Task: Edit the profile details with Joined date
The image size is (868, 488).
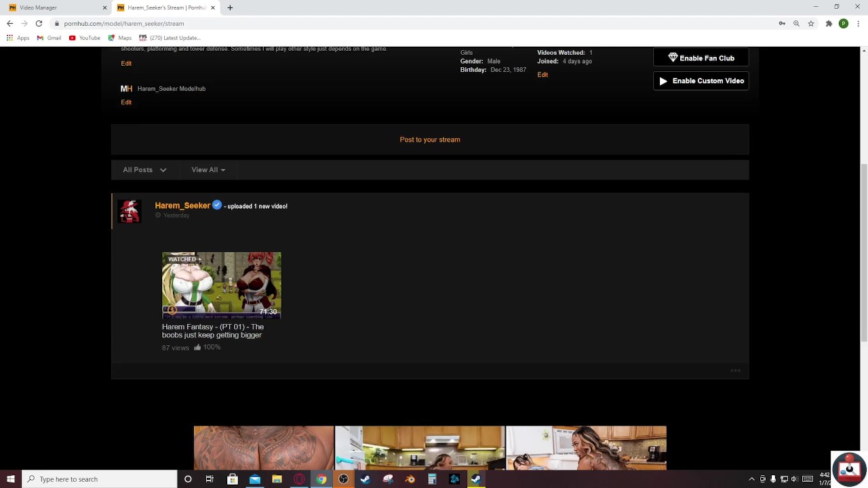Action: [542, 75]
